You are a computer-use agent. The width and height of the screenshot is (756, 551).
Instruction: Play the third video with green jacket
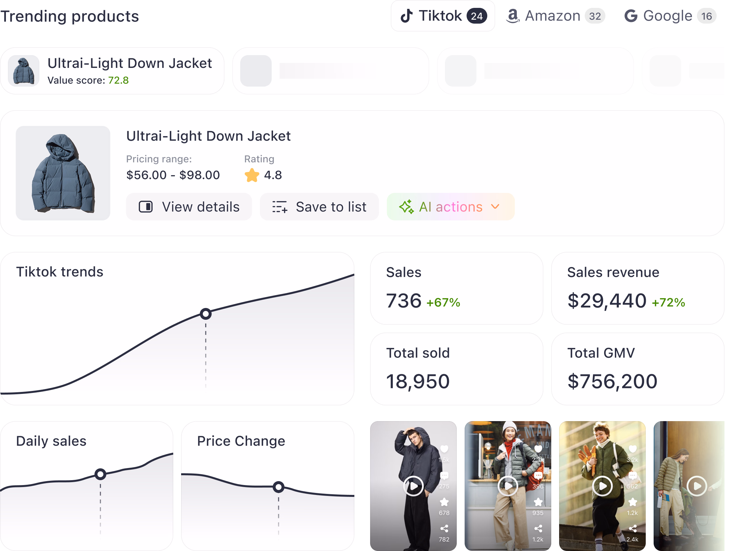tap(602, 486)
